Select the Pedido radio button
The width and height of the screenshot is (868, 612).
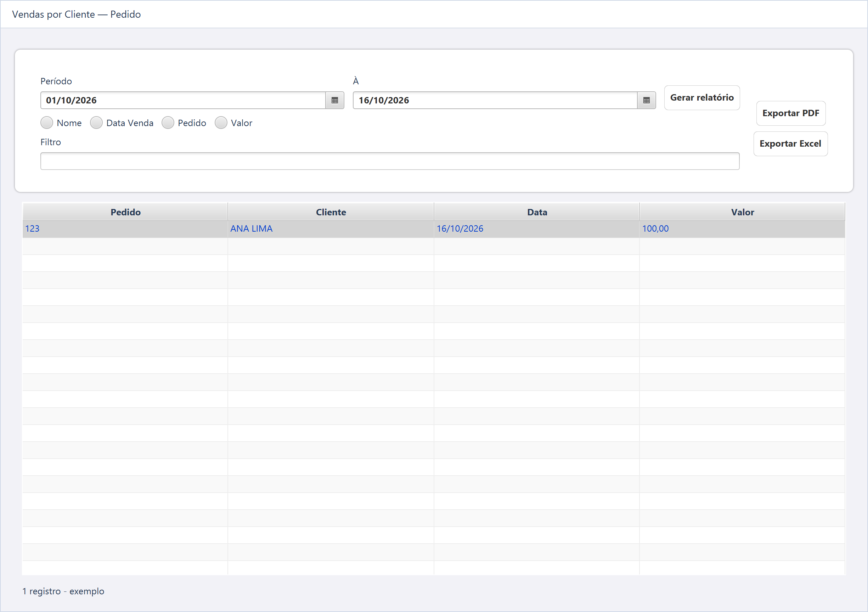[x=168, y=123]
